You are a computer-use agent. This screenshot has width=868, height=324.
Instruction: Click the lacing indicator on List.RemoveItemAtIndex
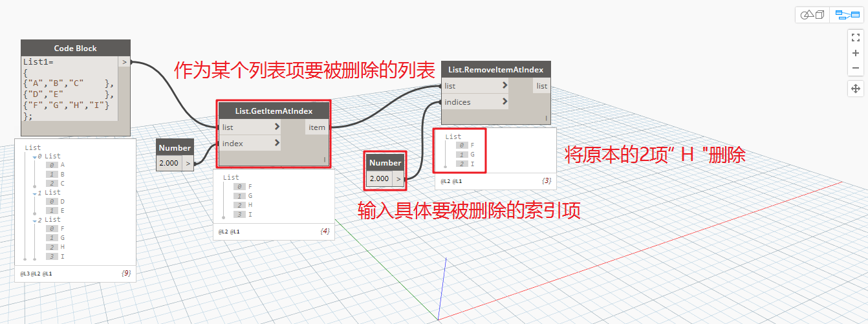[x=546, y=118]
